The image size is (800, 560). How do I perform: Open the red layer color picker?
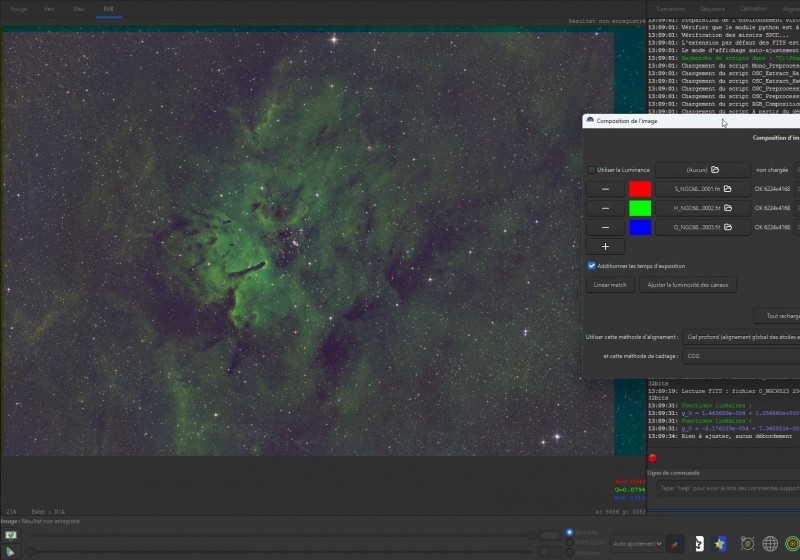[640, 189]
